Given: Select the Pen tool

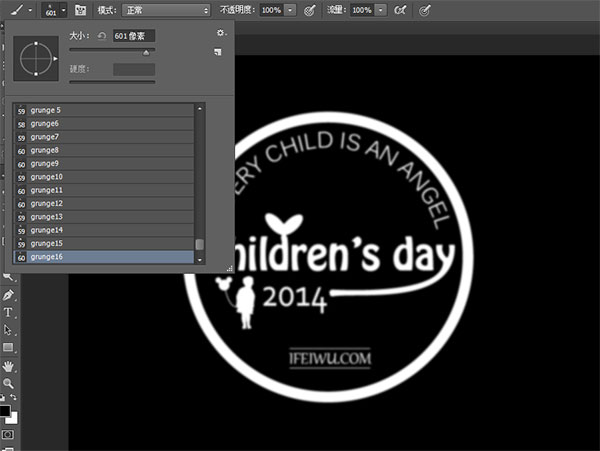Looking at the screenshot, I should (x=8, y=295).
